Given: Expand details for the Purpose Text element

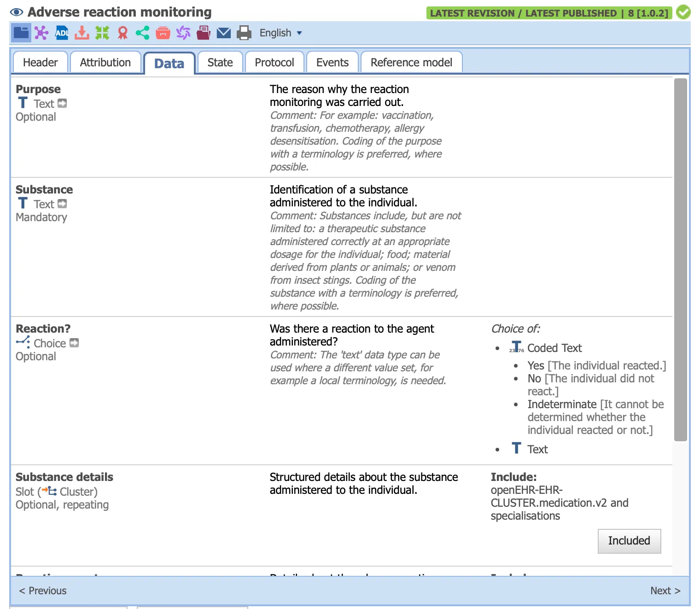Looking at the screenshot, I should pos(63,104).
